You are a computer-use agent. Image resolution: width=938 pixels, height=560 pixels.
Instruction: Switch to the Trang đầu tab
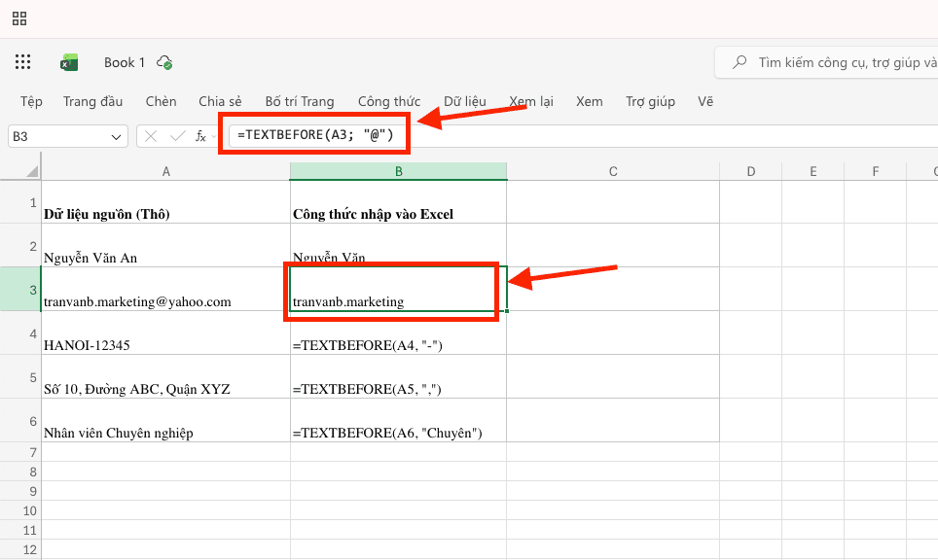[92, 102]
